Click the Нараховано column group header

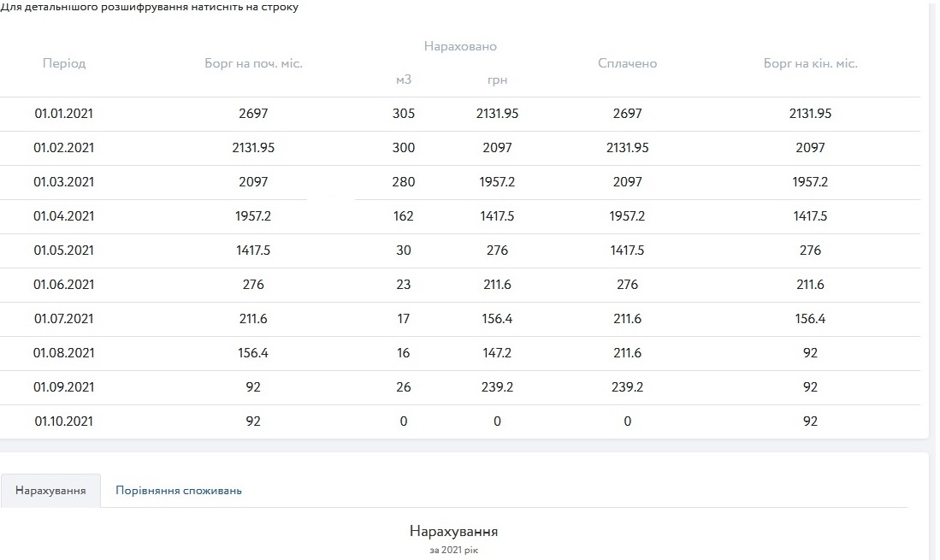(460, 46)
